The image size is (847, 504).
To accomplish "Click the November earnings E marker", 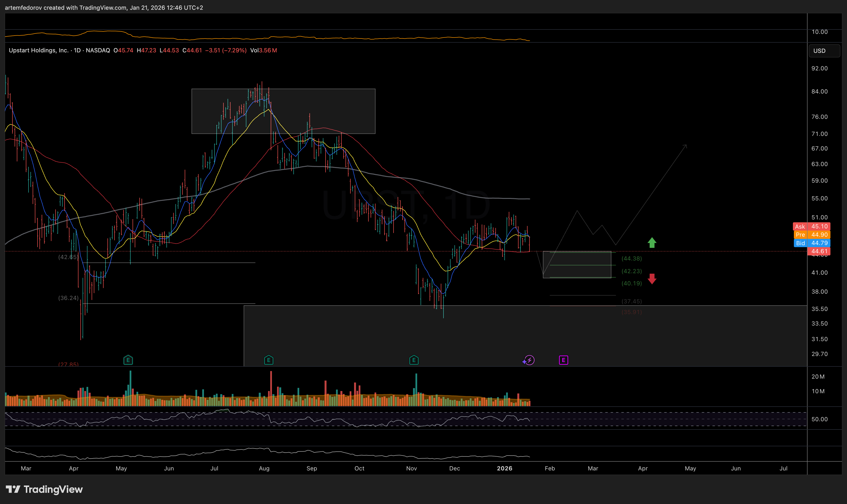I will coord(414,360).
